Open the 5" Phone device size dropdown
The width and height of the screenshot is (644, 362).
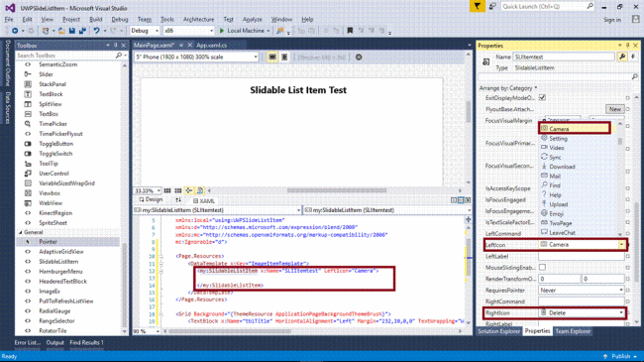(x=196, y=58)
